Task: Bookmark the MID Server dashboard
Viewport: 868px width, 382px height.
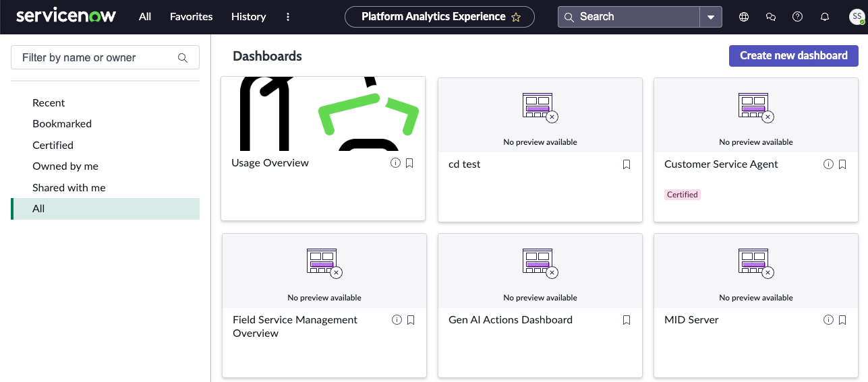Action: pos(842,320)
